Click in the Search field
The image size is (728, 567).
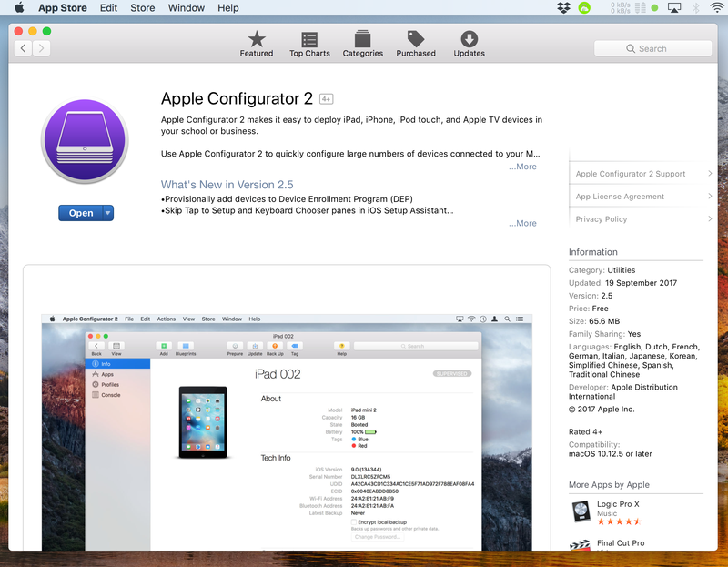pos(652,48)
